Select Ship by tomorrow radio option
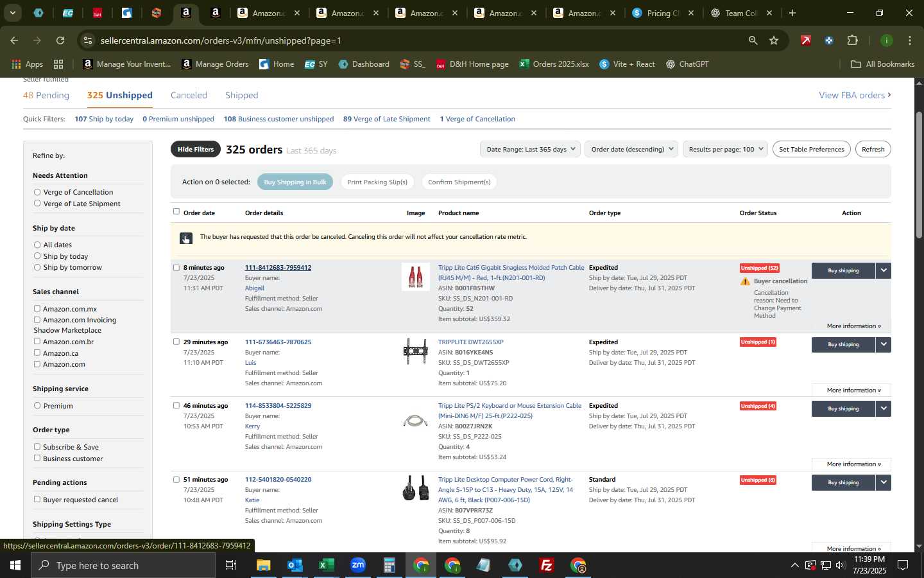924x578 pixels. (37, 267)
